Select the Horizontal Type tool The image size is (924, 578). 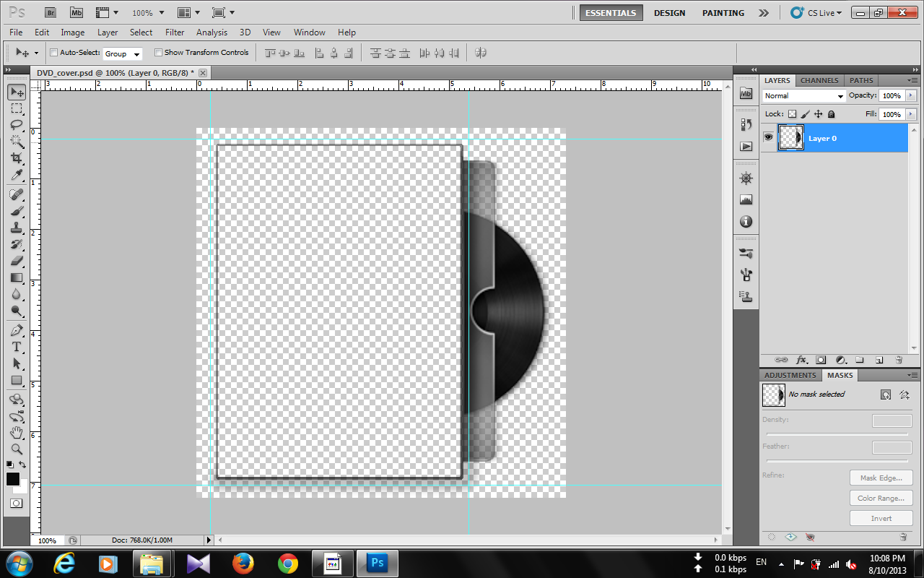(17, 347)
